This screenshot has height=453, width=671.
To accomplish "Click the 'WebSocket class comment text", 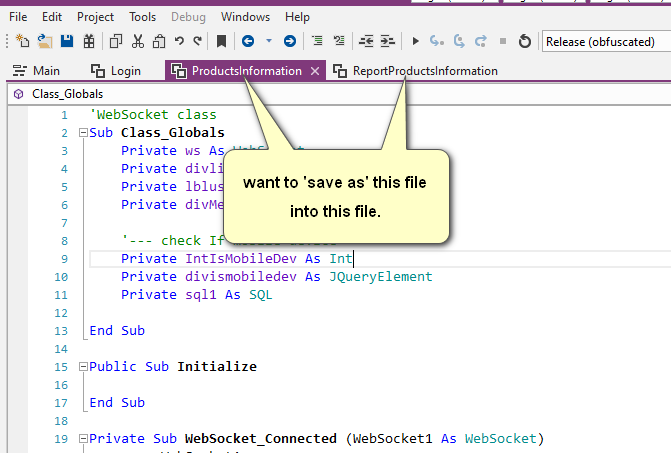I will click(x=153, y=115).
